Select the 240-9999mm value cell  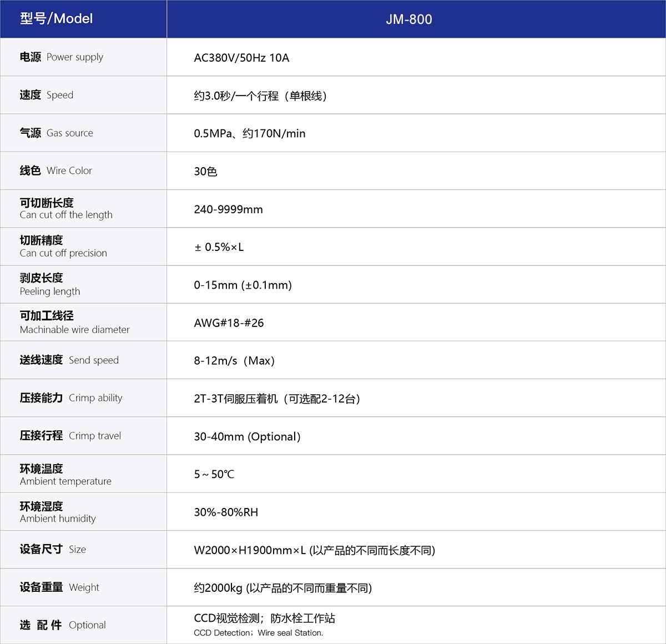pos(228,209)
